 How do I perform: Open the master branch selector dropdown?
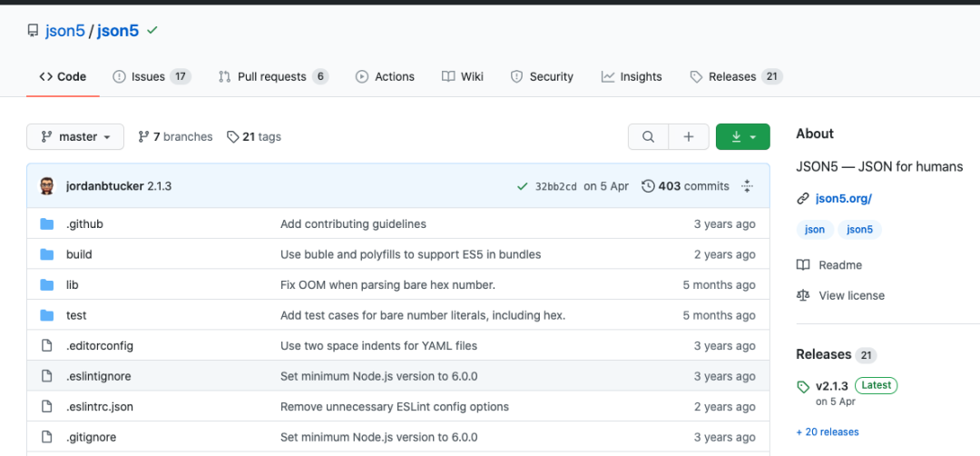[x=75, y=137]
